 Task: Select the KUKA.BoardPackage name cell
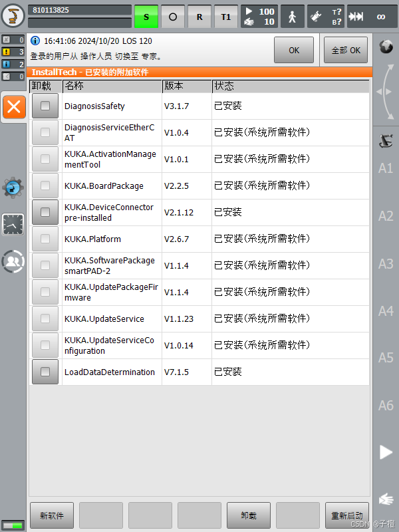click(x=112, y=186)
